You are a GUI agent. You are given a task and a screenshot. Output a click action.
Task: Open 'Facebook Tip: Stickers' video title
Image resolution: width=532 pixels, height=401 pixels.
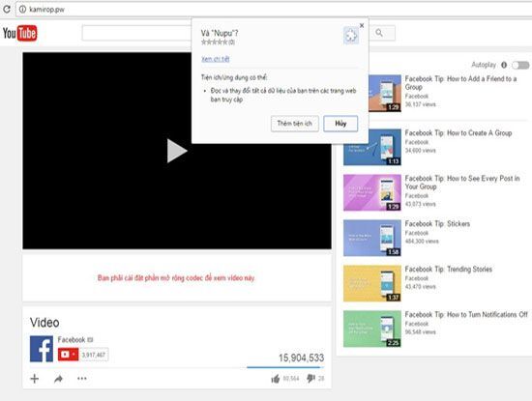pyautogui.click(x=437, y=224)
